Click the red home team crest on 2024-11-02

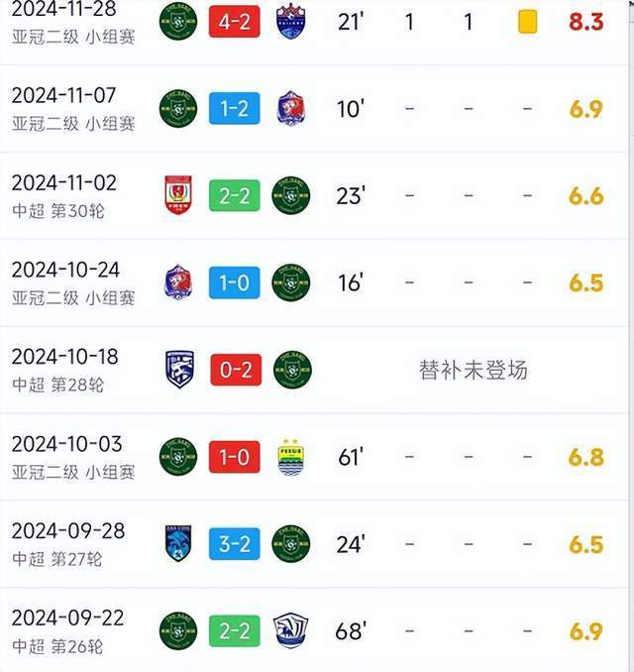tap(178, 195)
